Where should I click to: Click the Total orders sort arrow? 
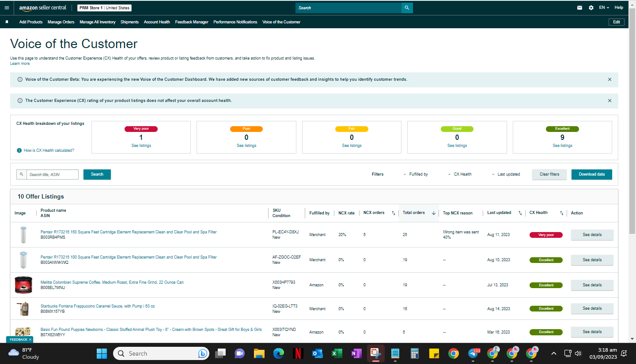click(x=434, y=213)
